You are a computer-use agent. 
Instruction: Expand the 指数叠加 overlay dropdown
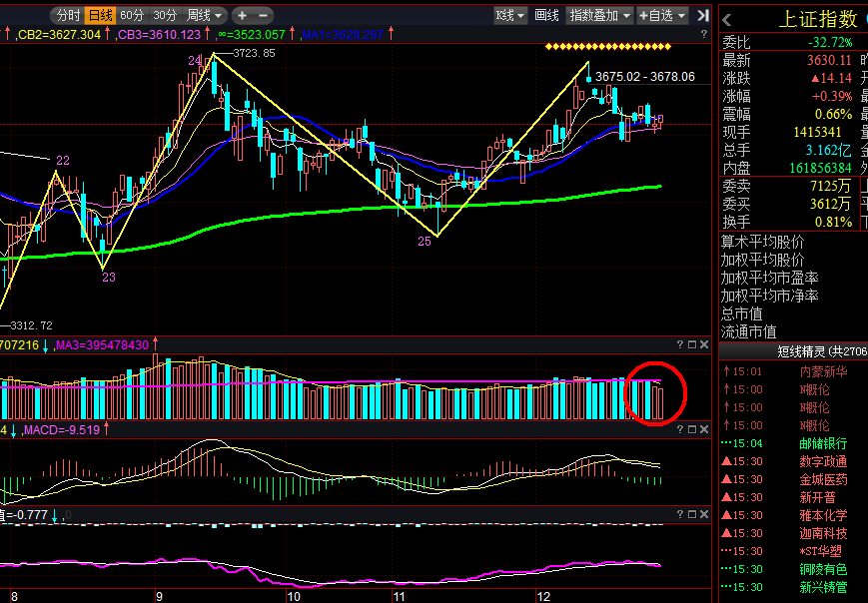[x=600, y=16]
